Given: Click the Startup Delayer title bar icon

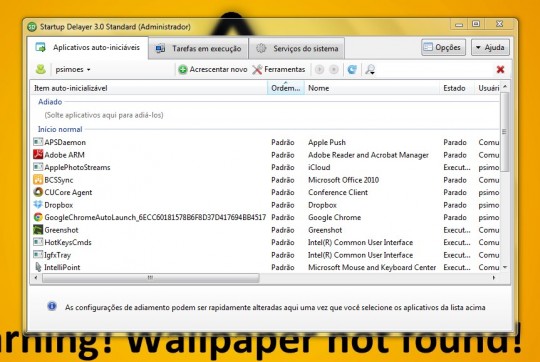Looking at the screenshot, I should tap(32, 27).
